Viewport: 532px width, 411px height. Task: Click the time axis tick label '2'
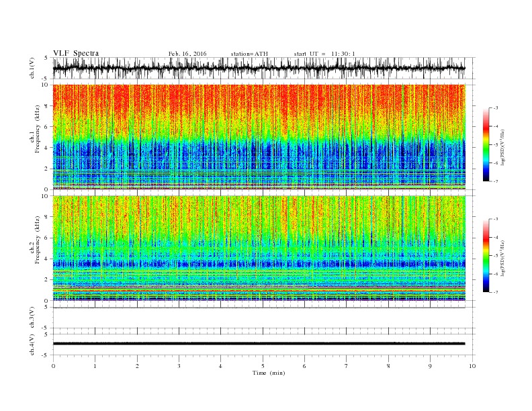click(x=137, y=366)
